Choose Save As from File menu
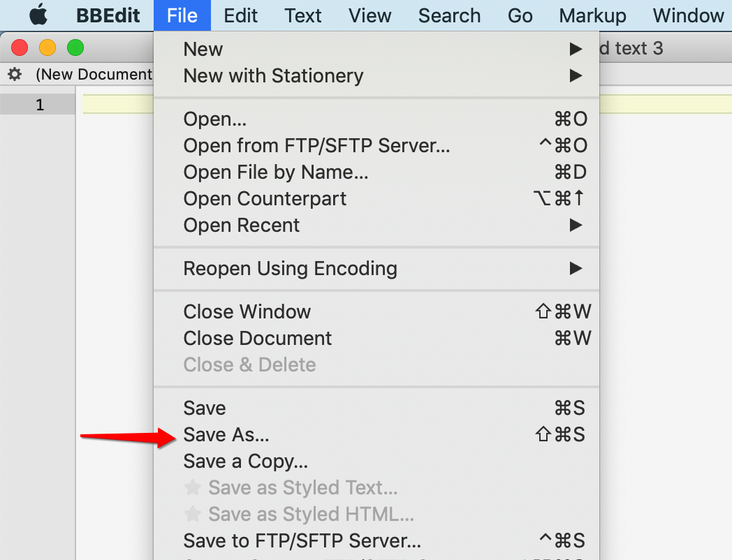732x560 pixels. pos(226,435)
